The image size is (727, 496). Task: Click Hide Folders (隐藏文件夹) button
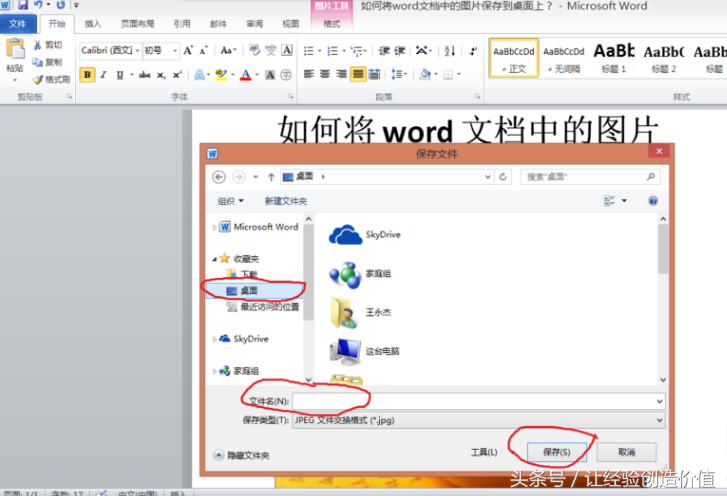point(242,455)
